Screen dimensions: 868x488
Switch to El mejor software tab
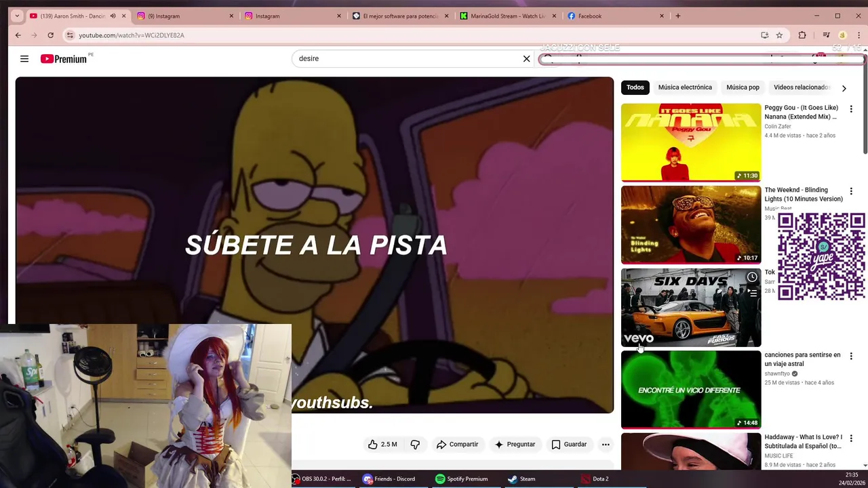coord(399,16)
